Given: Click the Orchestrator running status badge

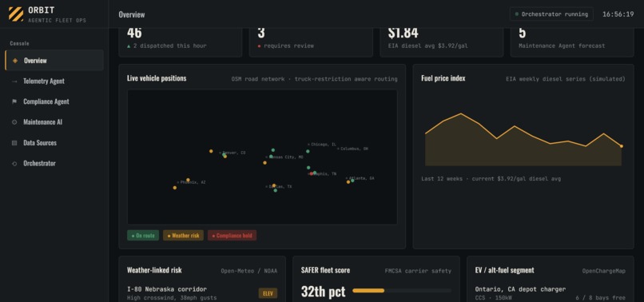Looking at the screenshot, I should point(551,14).
